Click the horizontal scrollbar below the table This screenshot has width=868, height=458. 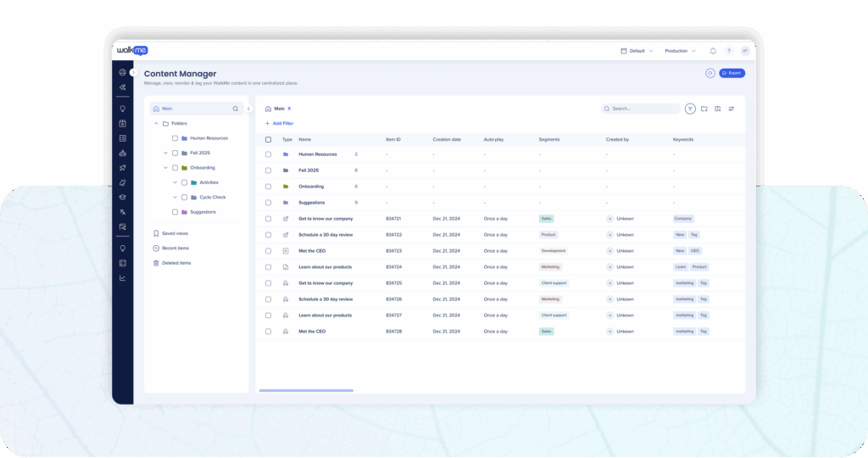pos(306,390)
